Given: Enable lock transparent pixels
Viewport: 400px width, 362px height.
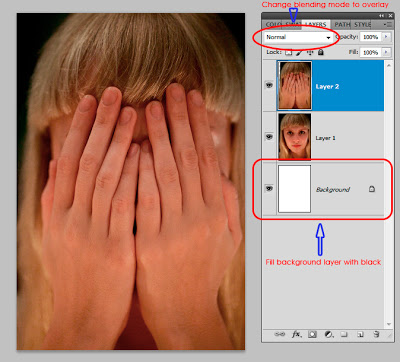Looking at the screenshot, I should [289, 52].
